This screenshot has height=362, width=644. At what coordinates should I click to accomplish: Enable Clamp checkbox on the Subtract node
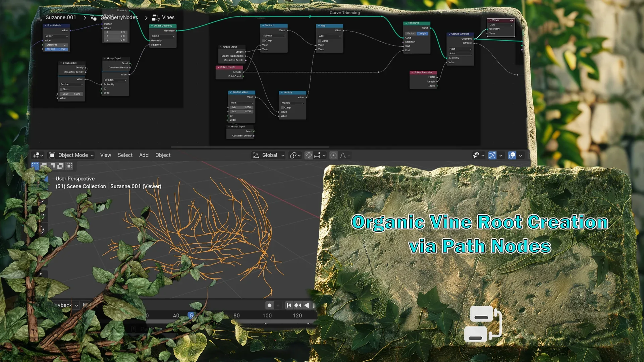pos(264,40)
